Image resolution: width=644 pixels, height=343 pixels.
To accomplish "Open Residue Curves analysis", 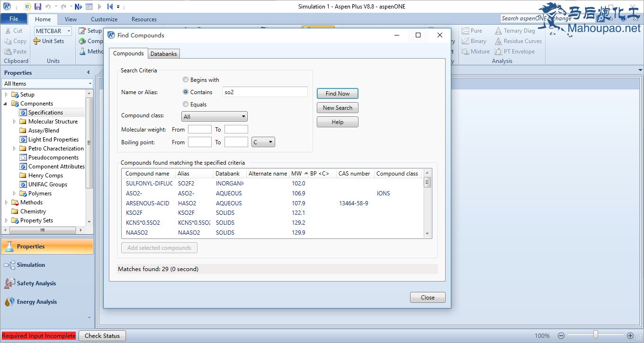I will [x=518, y=41].
